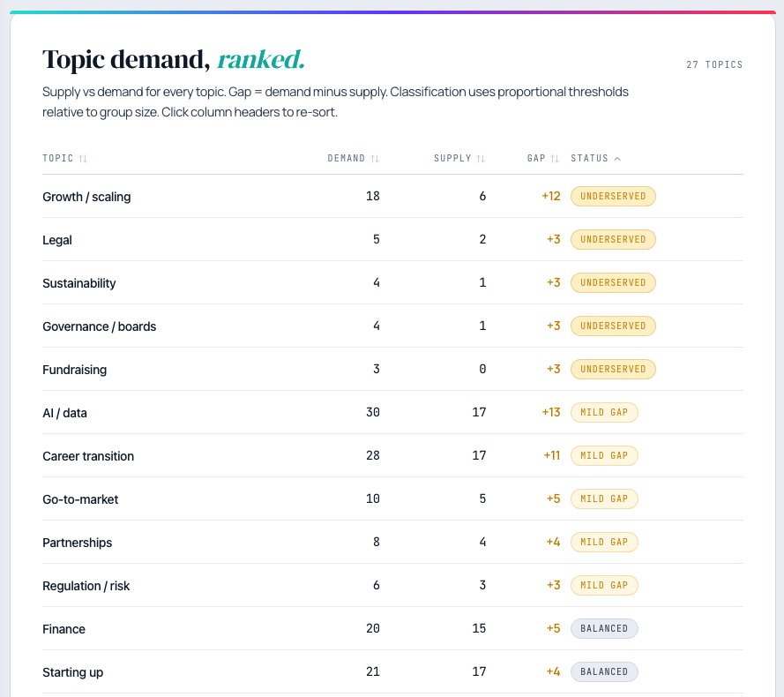The width and height of the screenshot is (784, 697).
Task: Click Mild Gap badge in Career transition row
Action: tap(604, 455)
